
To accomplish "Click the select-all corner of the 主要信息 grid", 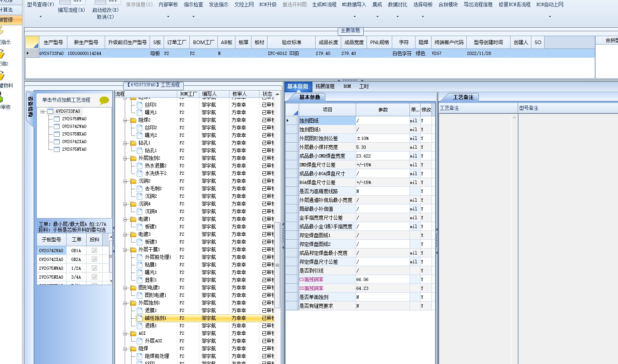I will 32,42.
